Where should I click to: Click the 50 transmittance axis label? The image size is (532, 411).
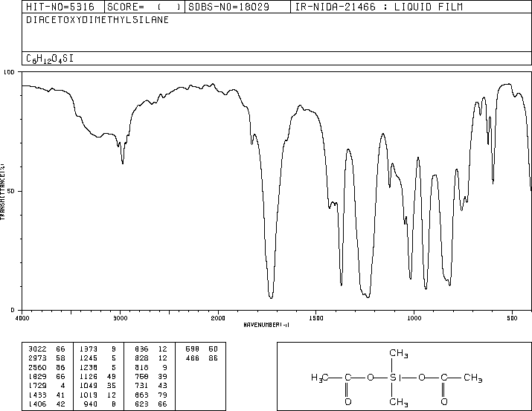click(11, 191)
